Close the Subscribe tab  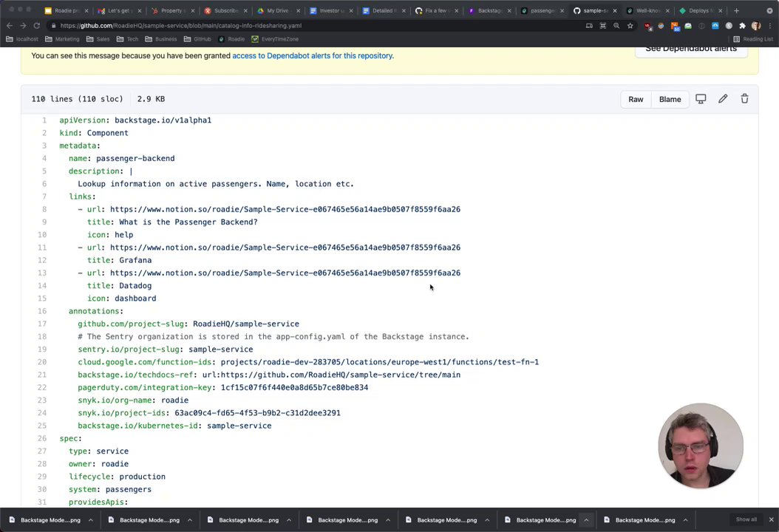pyautogui.click(x=245, y=10)
